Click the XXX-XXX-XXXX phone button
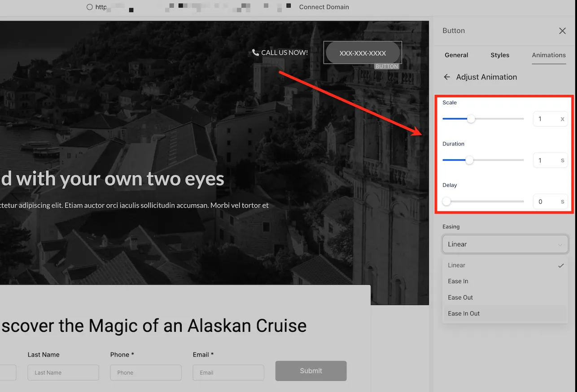 tap(363, 53)
